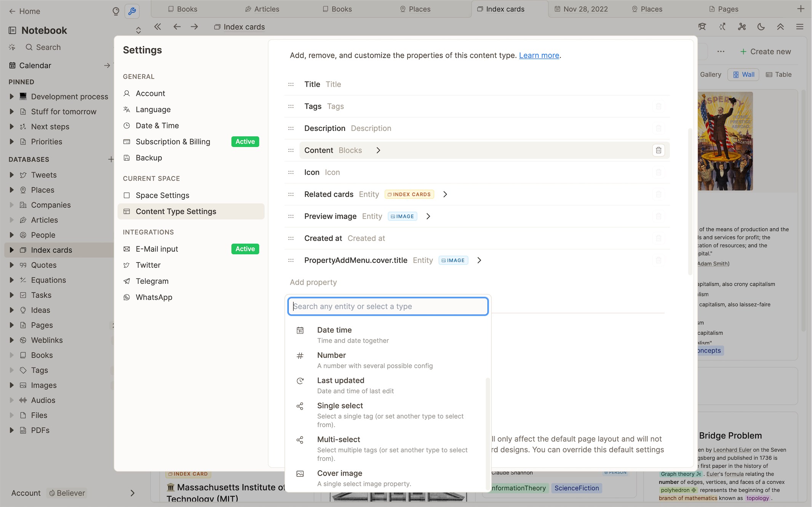Viewport: 812px width, 507px height.
Task: Select Content Type Settings menu item
Action: 176,212
